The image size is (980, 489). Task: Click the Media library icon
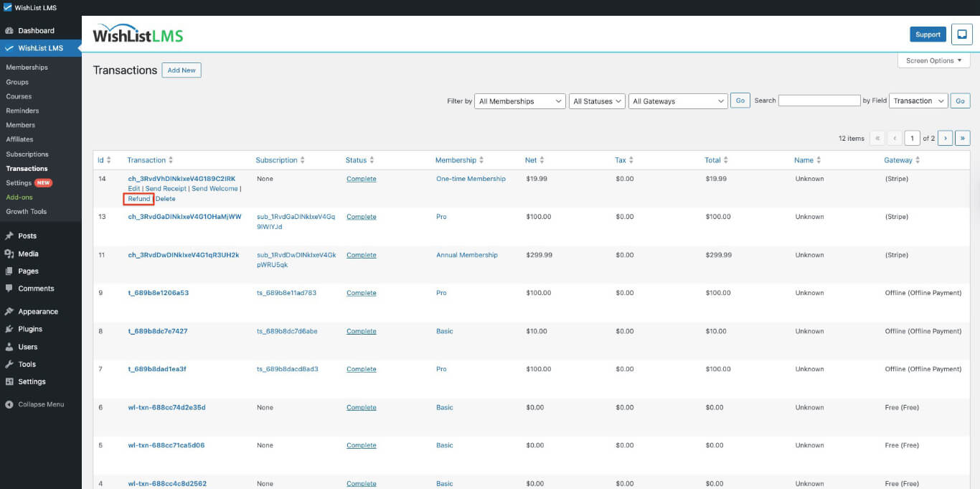click(9, 253)
